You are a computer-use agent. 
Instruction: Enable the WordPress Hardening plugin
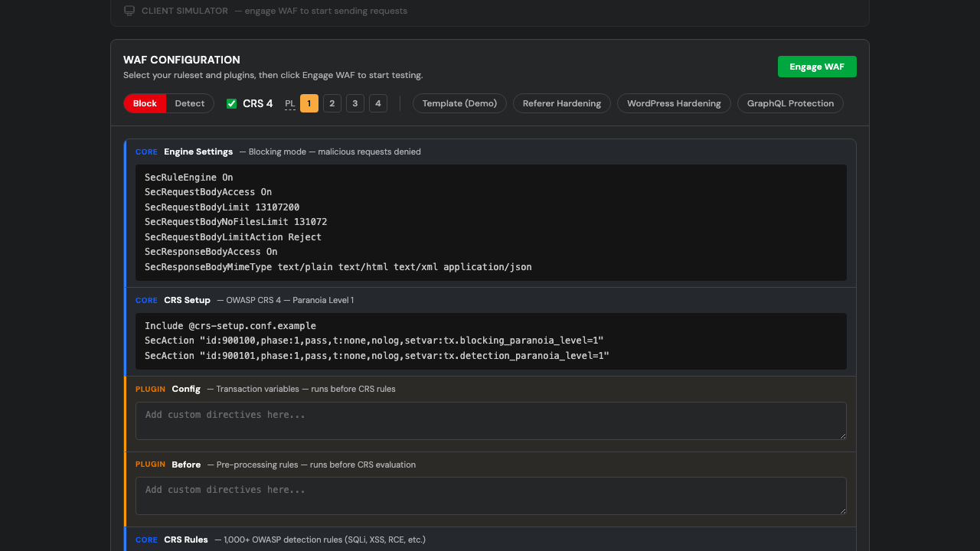tap(674, 103)
